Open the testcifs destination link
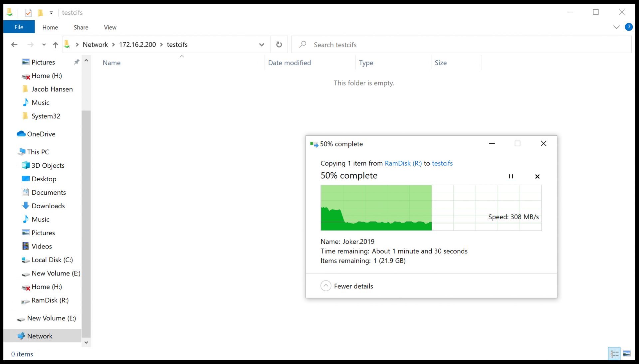The height and width of the screenshot is (364, 639). click(x=442, y=163)
